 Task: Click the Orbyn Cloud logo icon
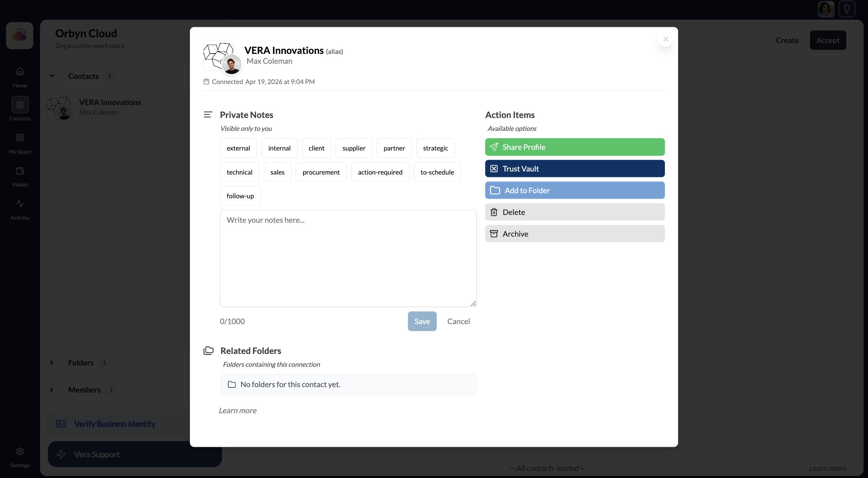20,36
